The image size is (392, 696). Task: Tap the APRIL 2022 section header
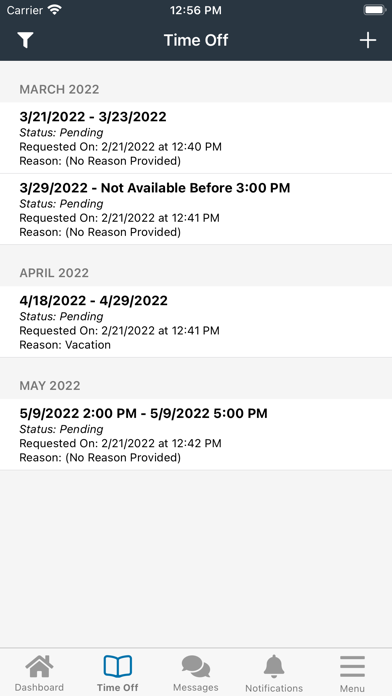pos(54,273)
